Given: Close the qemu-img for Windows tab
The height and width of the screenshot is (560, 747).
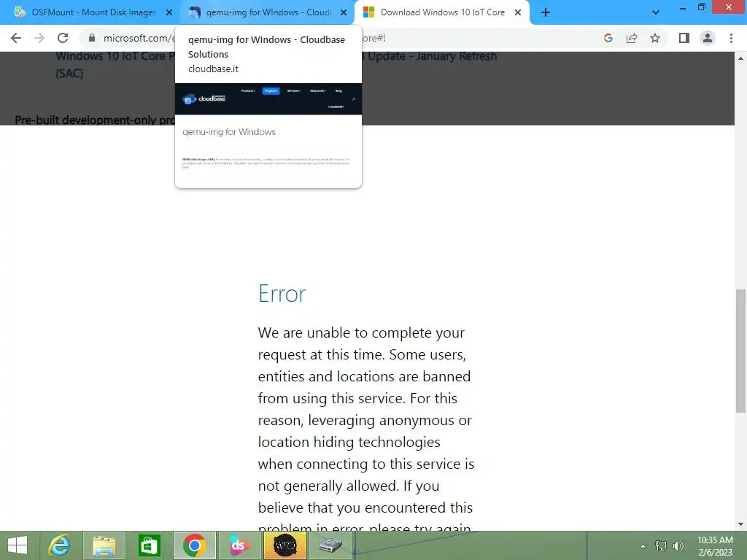Looking at the screenshot, I should (344, 13).
